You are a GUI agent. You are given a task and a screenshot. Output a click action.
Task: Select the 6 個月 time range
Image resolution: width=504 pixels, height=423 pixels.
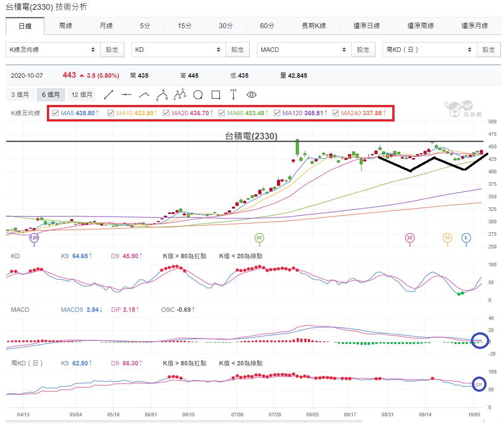tap(51, 95)
